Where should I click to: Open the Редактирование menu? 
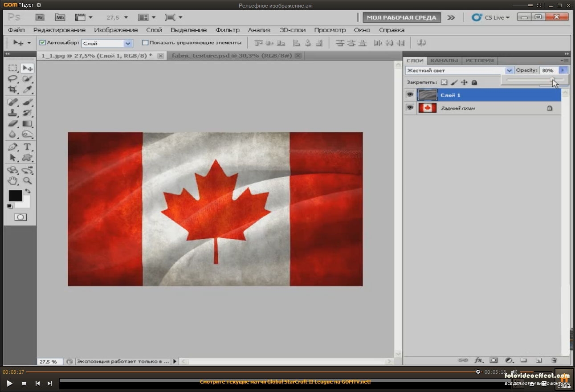[x=59, y=30]
